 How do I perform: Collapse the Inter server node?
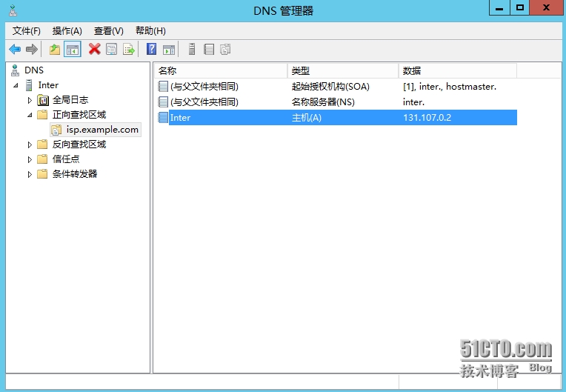16,85
